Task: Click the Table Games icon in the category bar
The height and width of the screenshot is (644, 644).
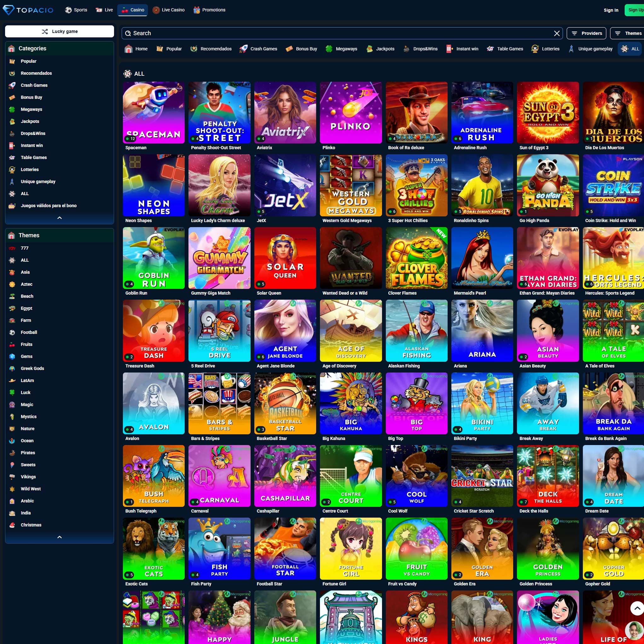Action: pyautogui.click(x=490, y=49)
